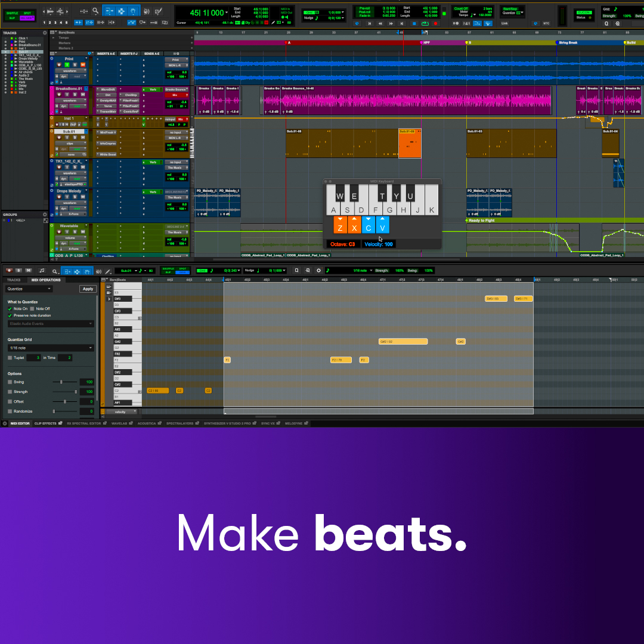Enable the Offset option checkbox
644x644 pixels.
click(x=10, y=402)
